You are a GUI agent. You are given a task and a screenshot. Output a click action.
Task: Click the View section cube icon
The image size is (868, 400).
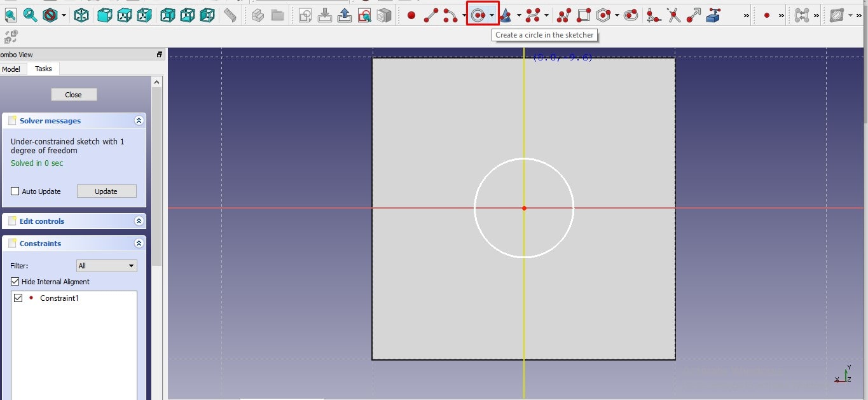click(x=384, y=15)
